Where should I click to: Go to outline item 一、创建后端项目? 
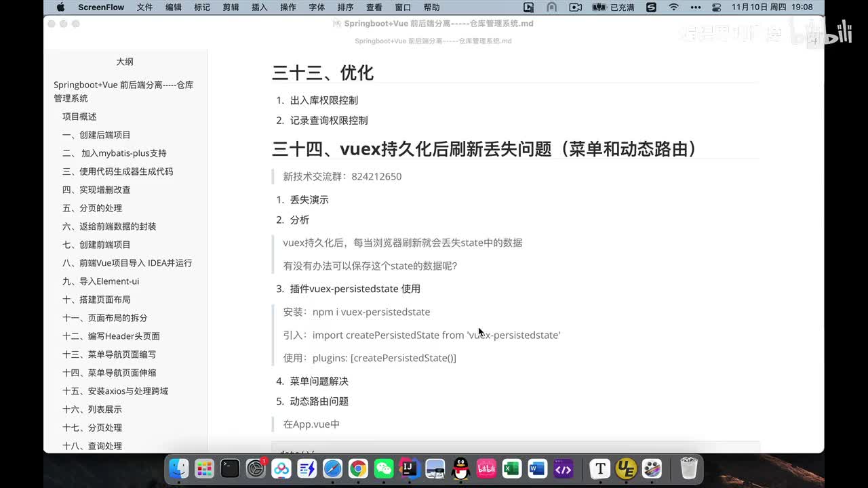pyautogui.click(x=96, y=135)
